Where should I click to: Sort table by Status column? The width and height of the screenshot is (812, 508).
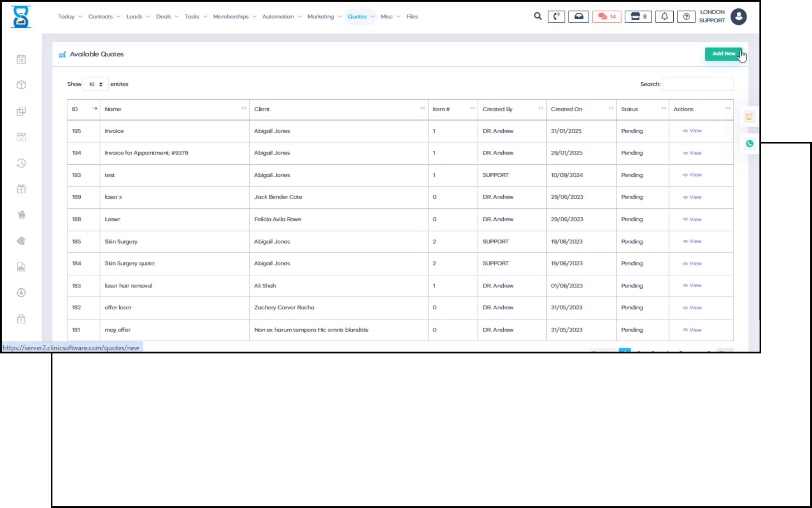coord(642,109)
